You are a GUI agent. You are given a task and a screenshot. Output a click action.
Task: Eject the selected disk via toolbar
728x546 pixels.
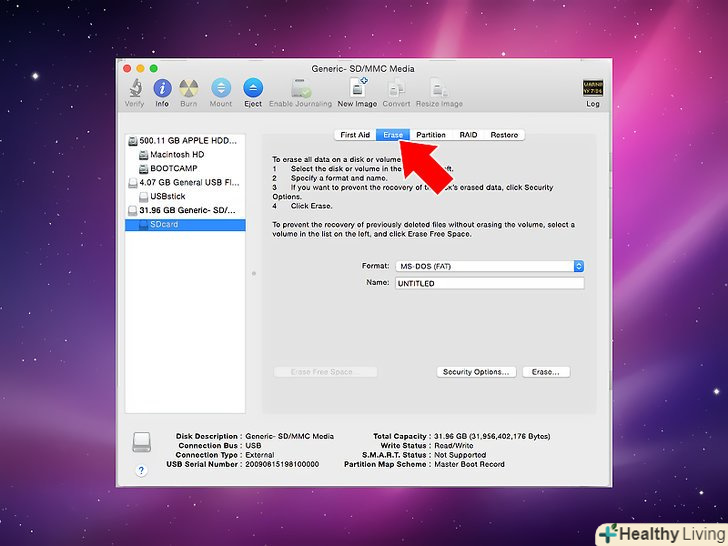[x=253, y=88]
